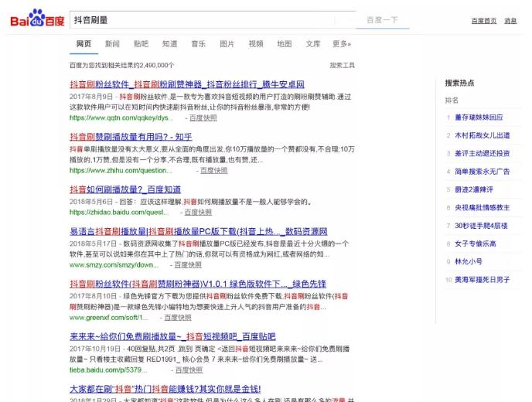This screenshot has width=532, height=402.
Task: Open hot search 30秒徒手爬4层楼
Action: tap(481, 226)
